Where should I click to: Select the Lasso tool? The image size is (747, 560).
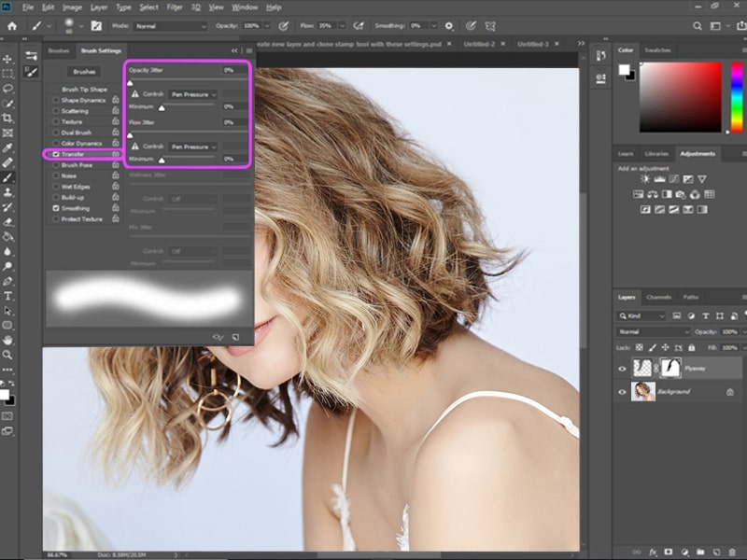tap(7, 89)
